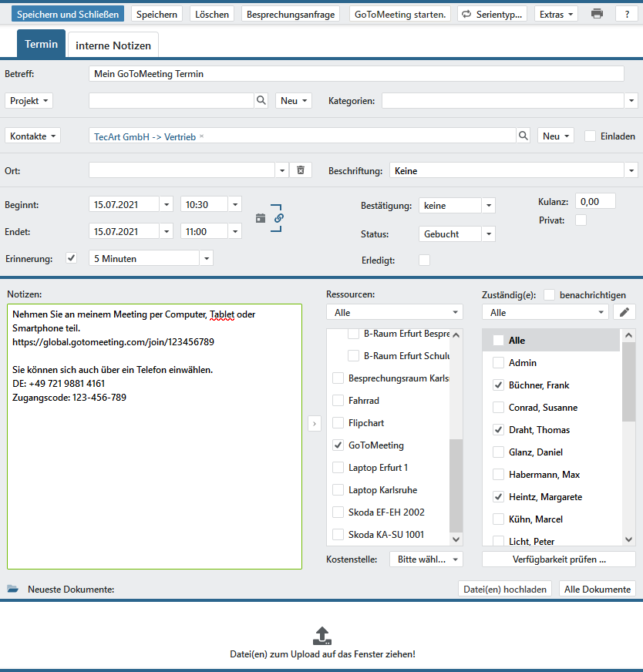Screen dimensions: 643x672
Task: Open the Erinnerung 5 Minuten dropdown
Action: [206, 259]
